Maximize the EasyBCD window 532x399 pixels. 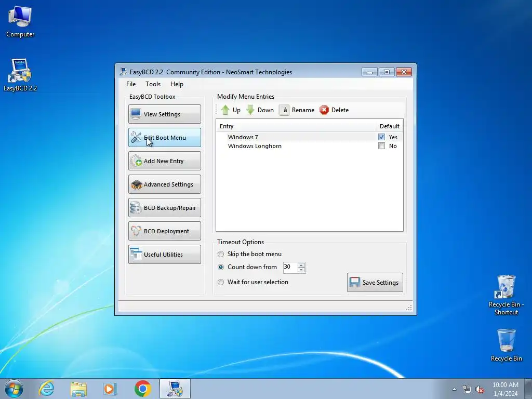[387, 72]
